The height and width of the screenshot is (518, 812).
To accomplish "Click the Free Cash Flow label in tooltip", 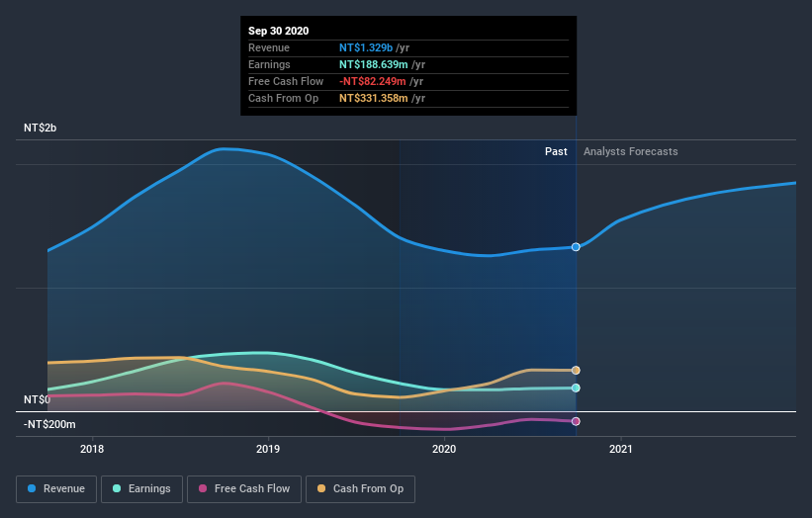I will (x=286, y=81).
